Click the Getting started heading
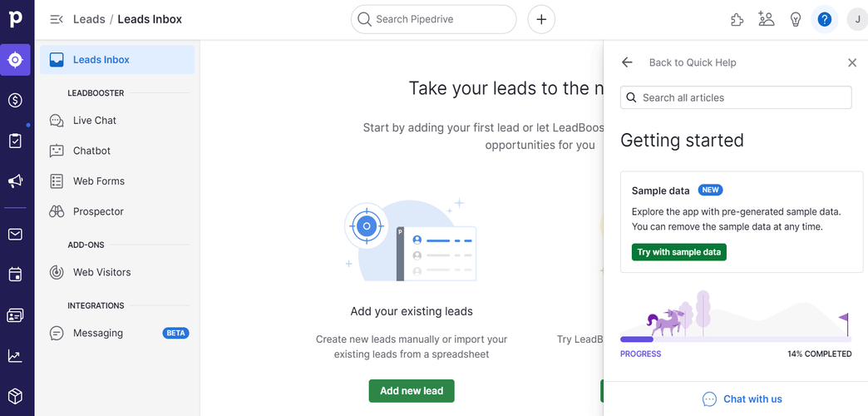Image resolution: width=868 pixels, height=416 pixels. (682, 140)
